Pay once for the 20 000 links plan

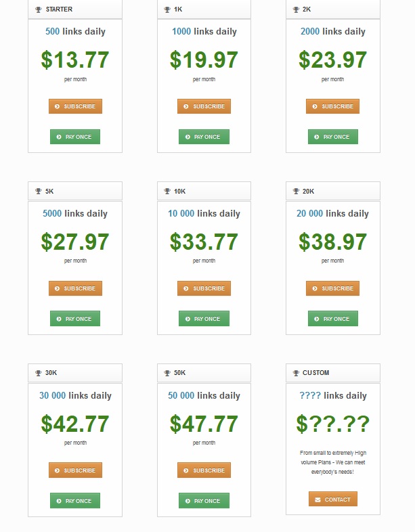(333, 319)
